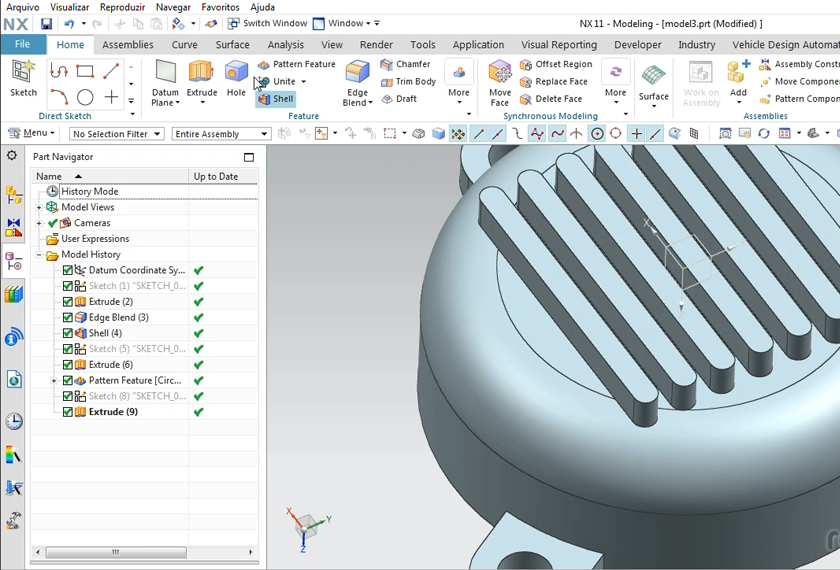
Task: Click the Pattern Feature button
Action: click(x=297, y=64)
